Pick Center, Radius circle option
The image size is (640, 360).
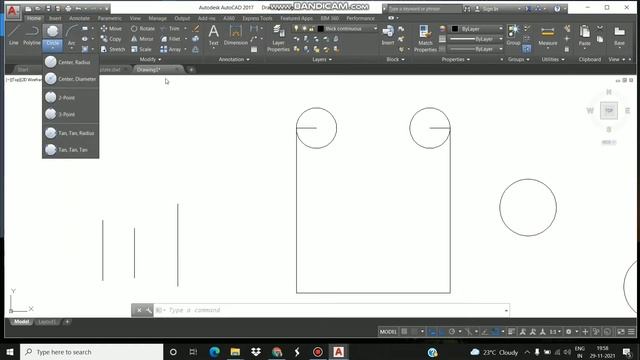pos(71,62)
